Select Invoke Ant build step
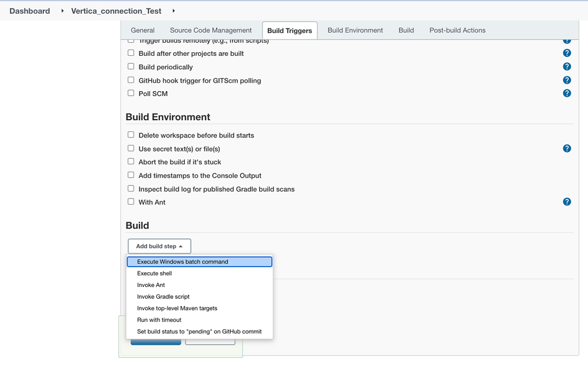Image resolution: width=588 pixels, height=367 pixels. point(200,285)
